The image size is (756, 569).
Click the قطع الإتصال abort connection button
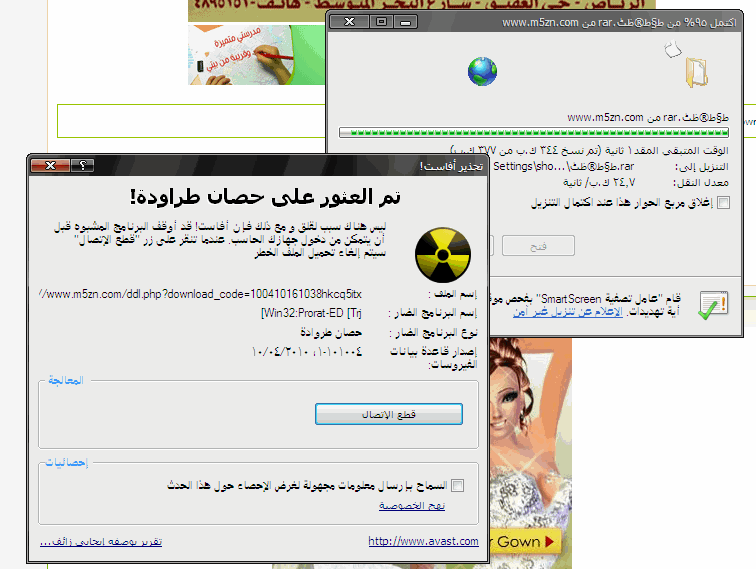389,414
